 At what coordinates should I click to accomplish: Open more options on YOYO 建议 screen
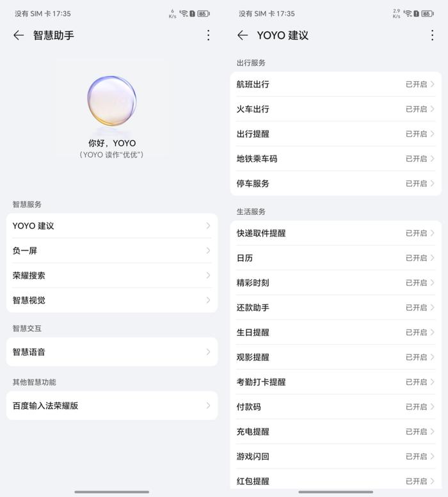click(x=432, y=35)
